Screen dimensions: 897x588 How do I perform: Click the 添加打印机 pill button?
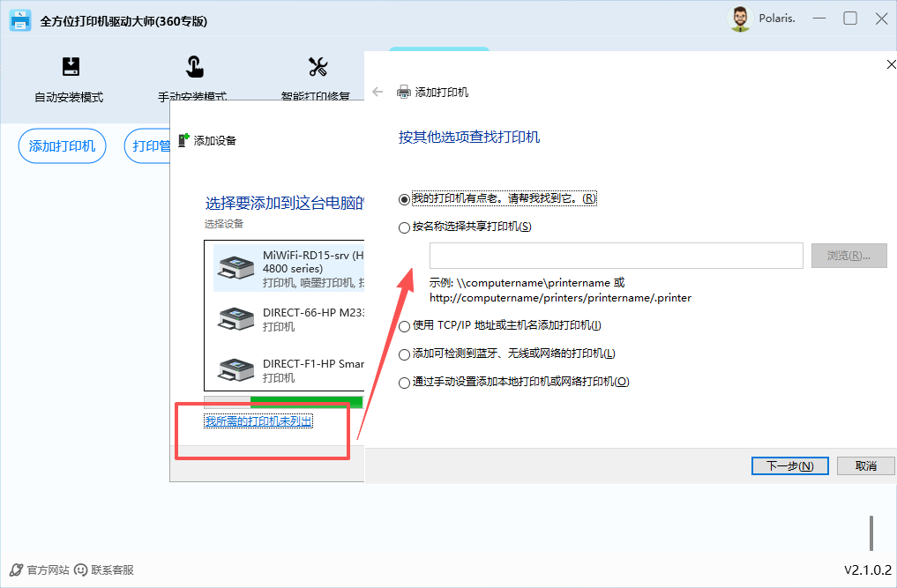pos(62,146)
